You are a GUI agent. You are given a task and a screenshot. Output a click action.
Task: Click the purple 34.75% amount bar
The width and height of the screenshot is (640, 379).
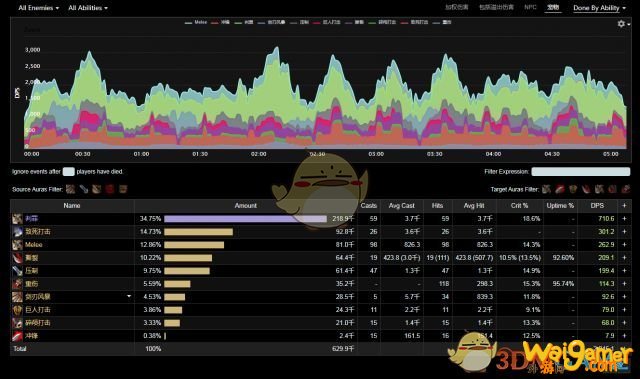point(245,219)
